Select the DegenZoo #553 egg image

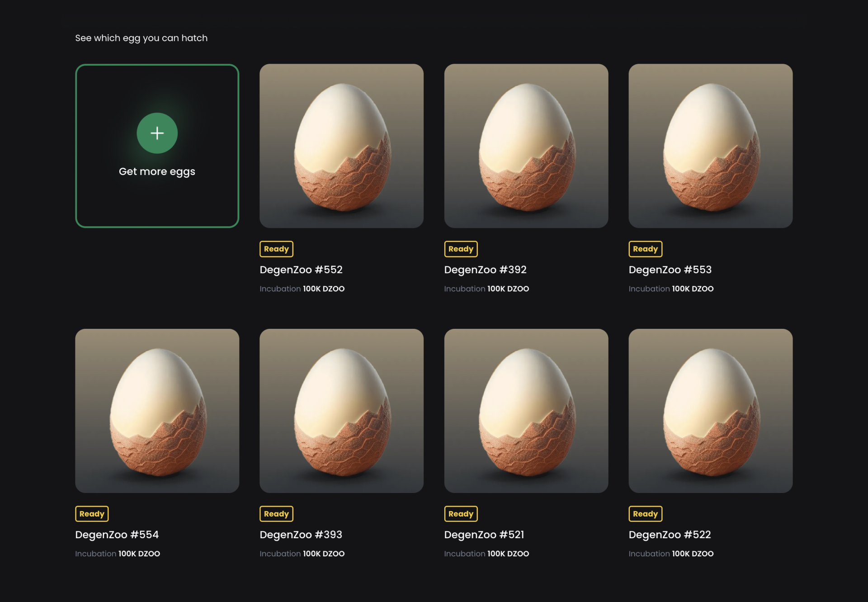tap(711, 146)
